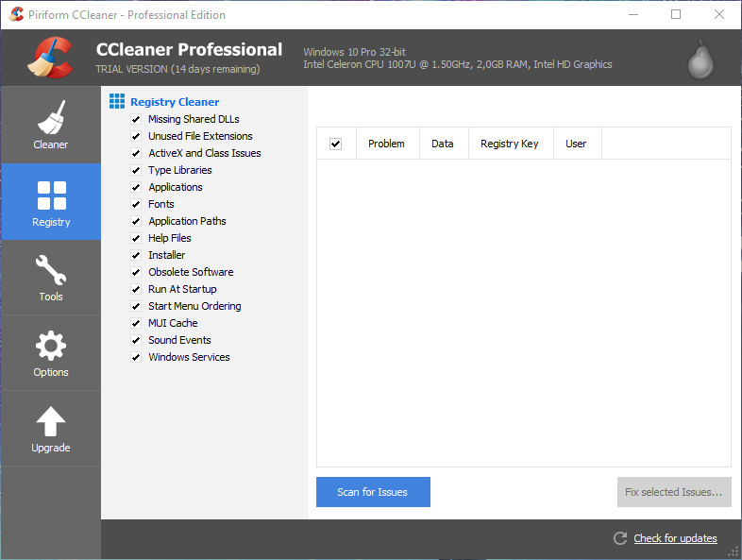This screenshot has width=742, height=560.
Task: Click the CCleaner logo in header
Action: [x=51, y=58]
